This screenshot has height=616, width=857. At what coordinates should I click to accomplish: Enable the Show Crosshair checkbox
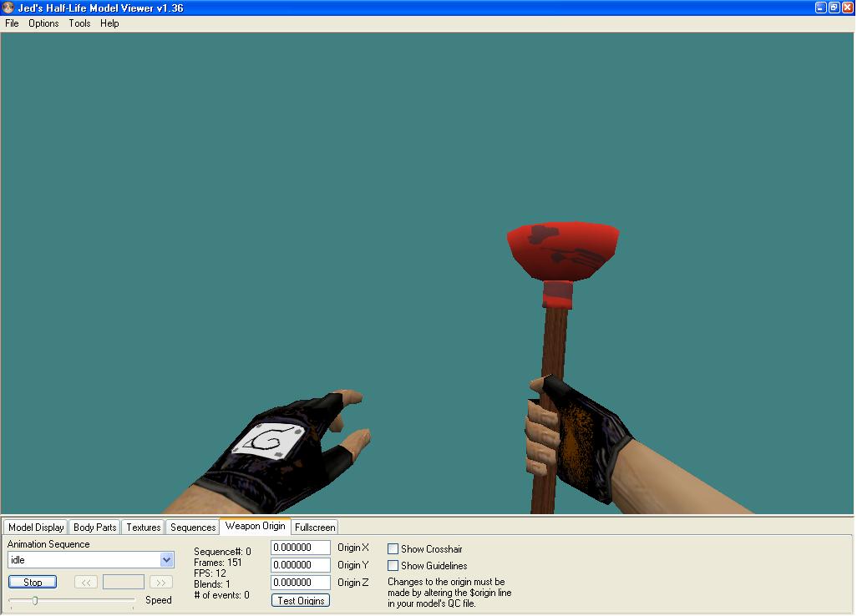(x=393, y=549)
